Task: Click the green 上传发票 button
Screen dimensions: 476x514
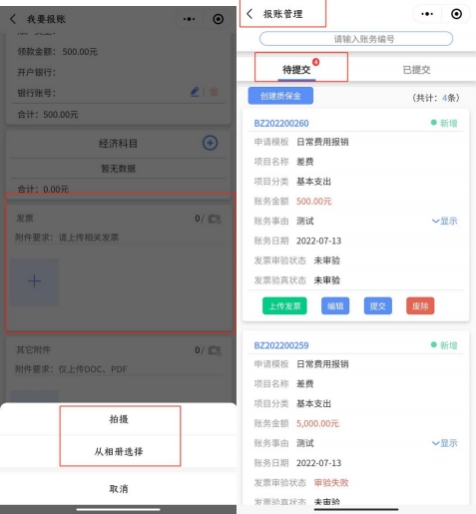Action: point(284,306)
